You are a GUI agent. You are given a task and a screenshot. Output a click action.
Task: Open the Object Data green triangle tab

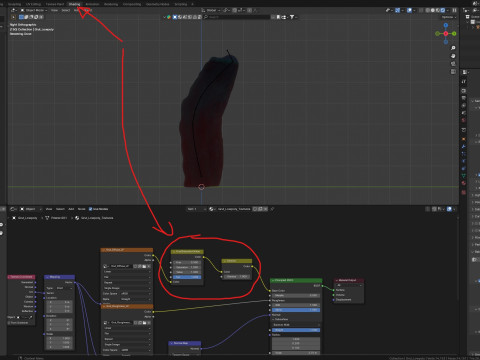coord(464,176)
